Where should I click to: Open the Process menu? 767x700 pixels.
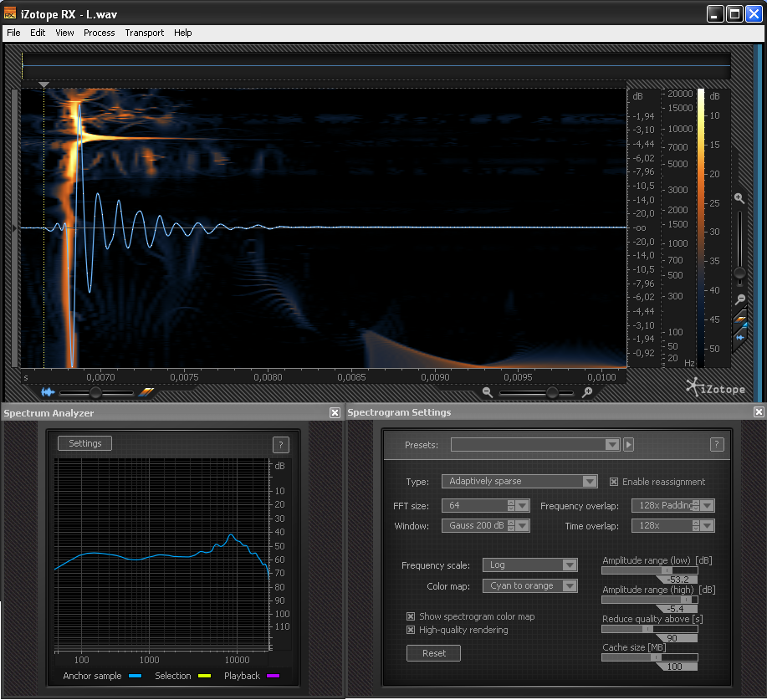(100, 33)
